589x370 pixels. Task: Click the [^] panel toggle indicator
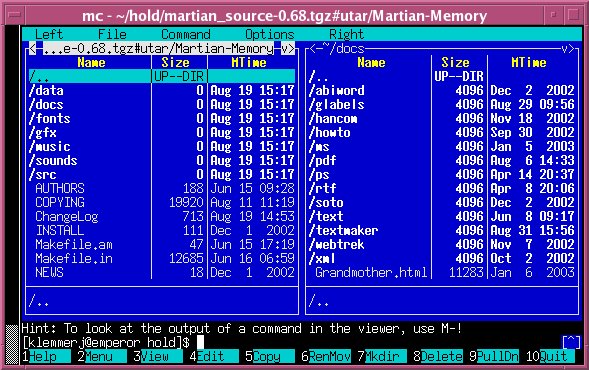tap(571, 342)
